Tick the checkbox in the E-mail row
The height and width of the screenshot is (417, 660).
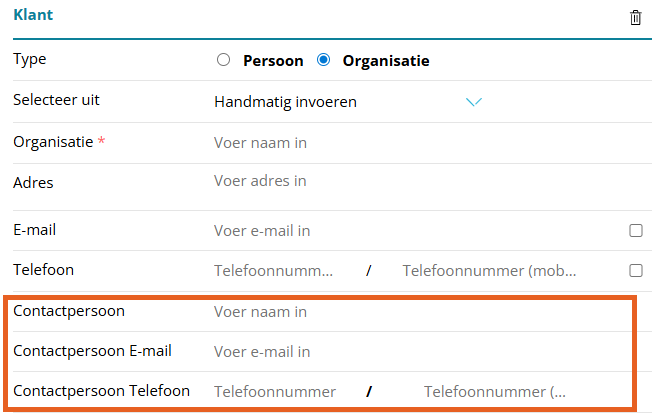tap(635, 230)
